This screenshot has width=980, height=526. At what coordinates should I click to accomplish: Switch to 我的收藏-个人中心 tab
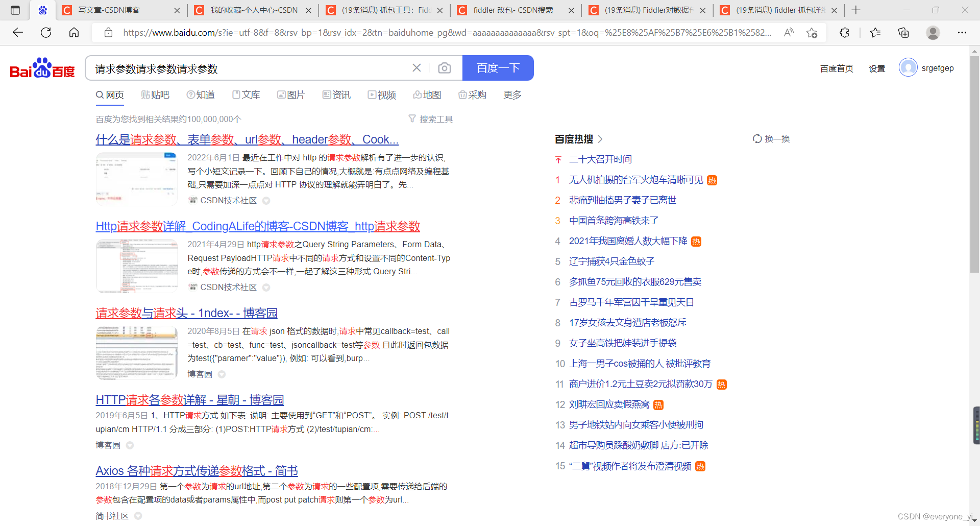click(254, 10)
